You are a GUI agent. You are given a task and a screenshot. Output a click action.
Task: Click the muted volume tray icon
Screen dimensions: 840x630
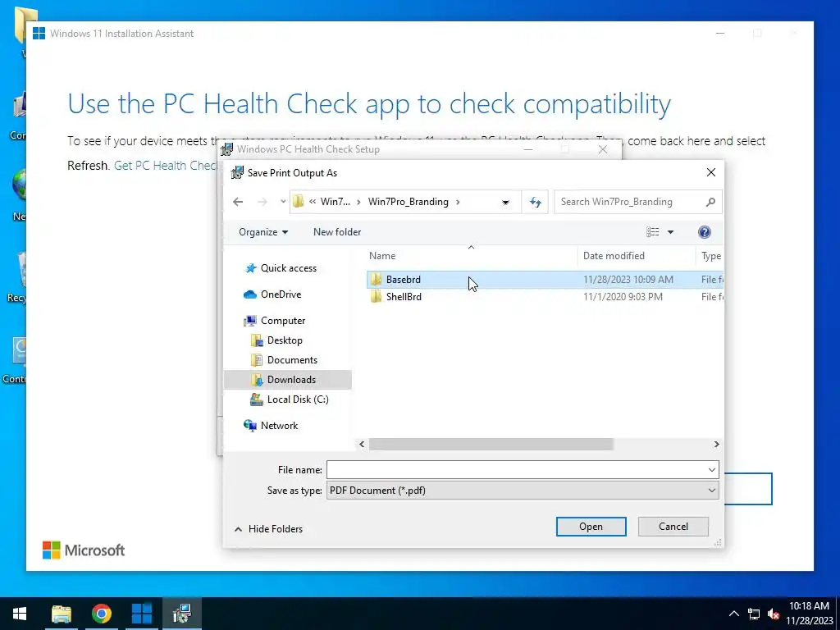pos(773,614)
